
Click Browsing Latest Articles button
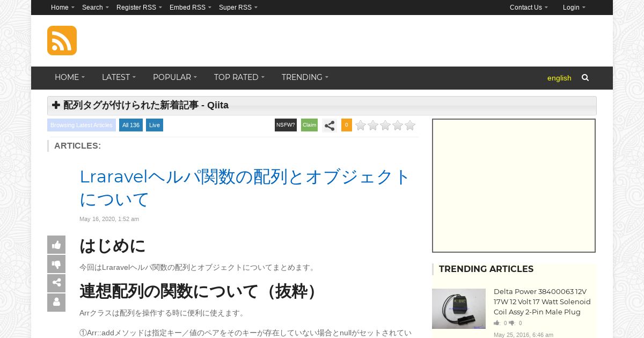(x=82, y=125)
